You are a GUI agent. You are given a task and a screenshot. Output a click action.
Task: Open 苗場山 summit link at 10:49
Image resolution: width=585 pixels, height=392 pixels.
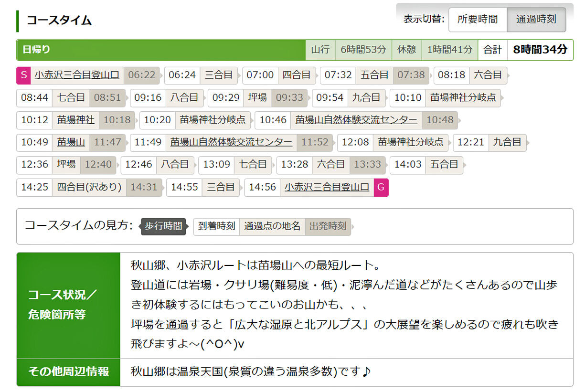71,142
